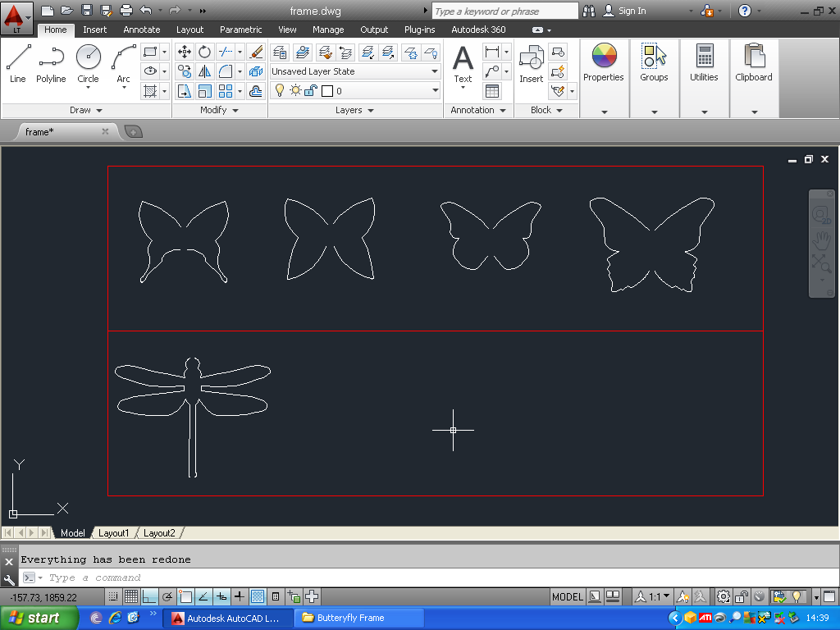Expand the Draw panel

[85, 110]
